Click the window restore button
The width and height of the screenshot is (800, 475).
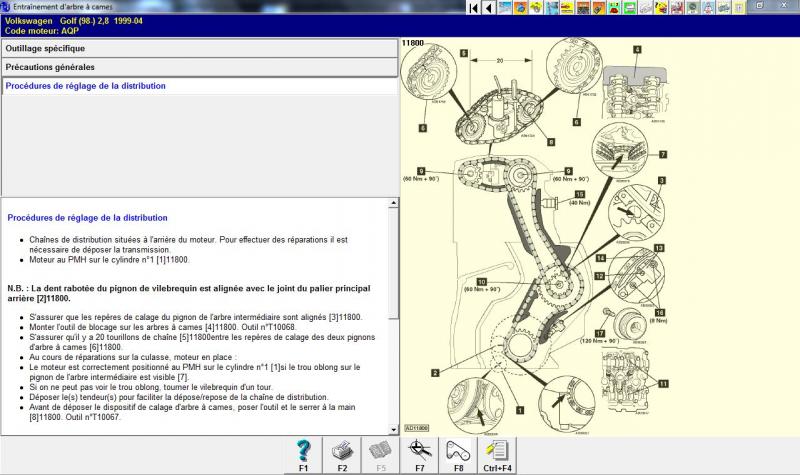tap(759, 6)
